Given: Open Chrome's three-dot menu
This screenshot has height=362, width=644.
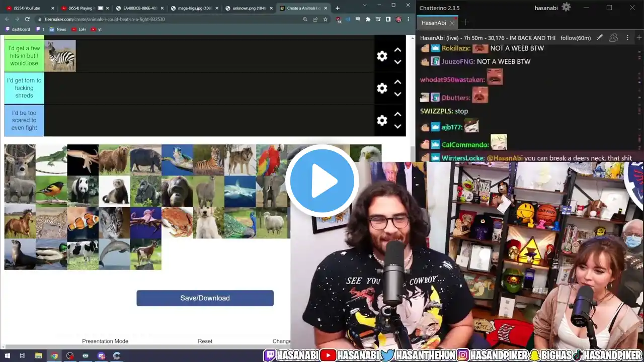Looking at the screenshot, I should pyautogui.click(x=408, y=19).
